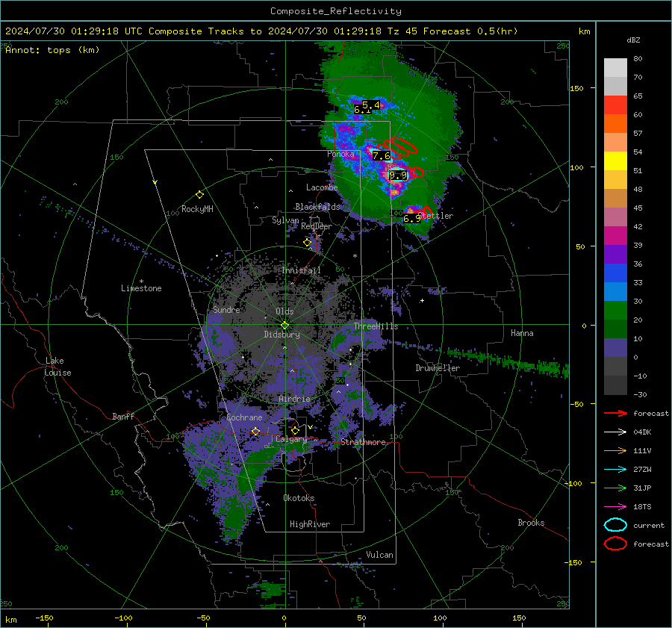Click the Ponoka town label
This screenshot has width=672, height=628.
[340, 154]
